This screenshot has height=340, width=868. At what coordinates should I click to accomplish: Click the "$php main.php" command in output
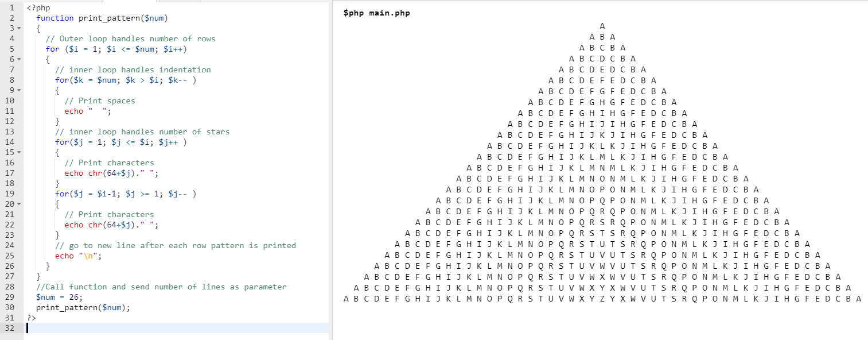[376, 13]
